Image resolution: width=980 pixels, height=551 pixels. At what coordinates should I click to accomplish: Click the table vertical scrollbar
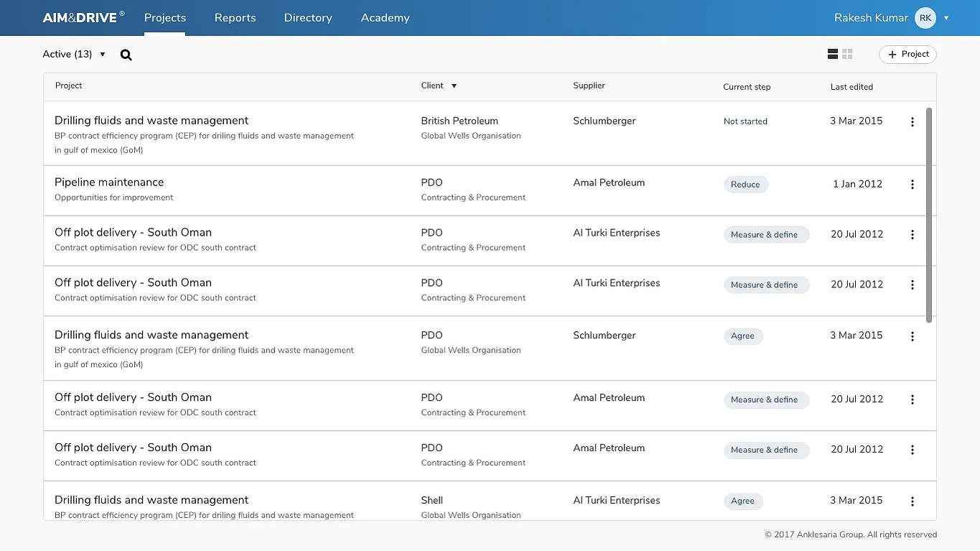point(929,216)
